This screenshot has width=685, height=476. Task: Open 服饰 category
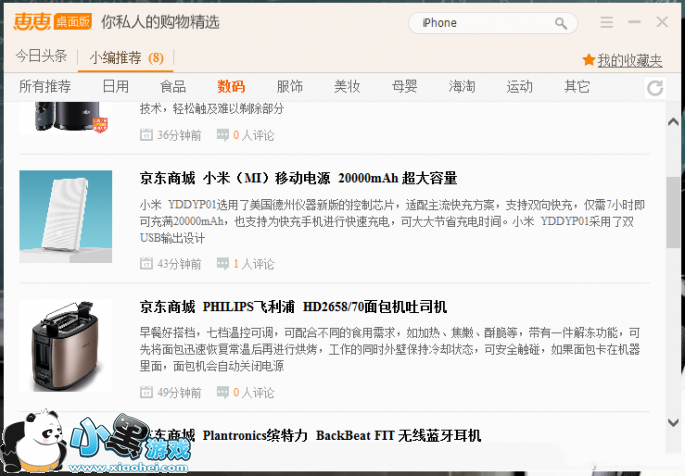pos(290,86)
